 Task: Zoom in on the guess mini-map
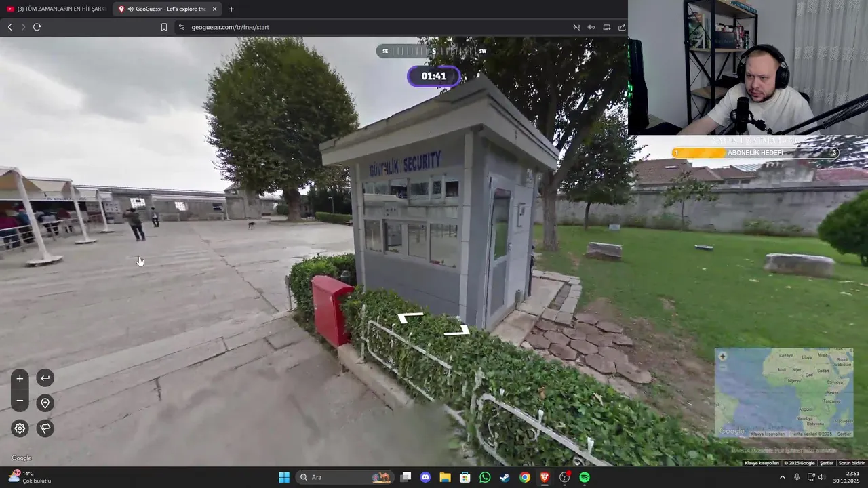pyautogui.click(x=722, y=356)
